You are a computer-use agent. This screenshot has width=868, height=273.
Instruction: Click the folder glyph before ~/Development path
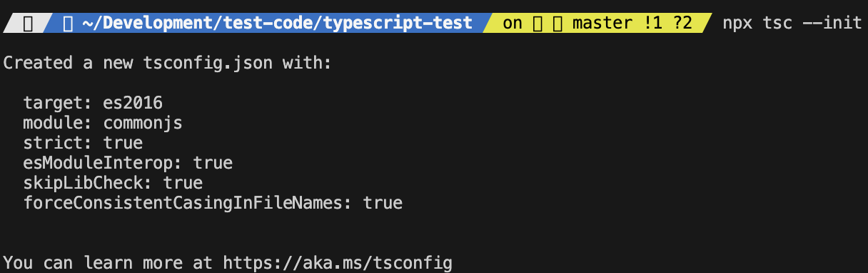coord(69,24)
